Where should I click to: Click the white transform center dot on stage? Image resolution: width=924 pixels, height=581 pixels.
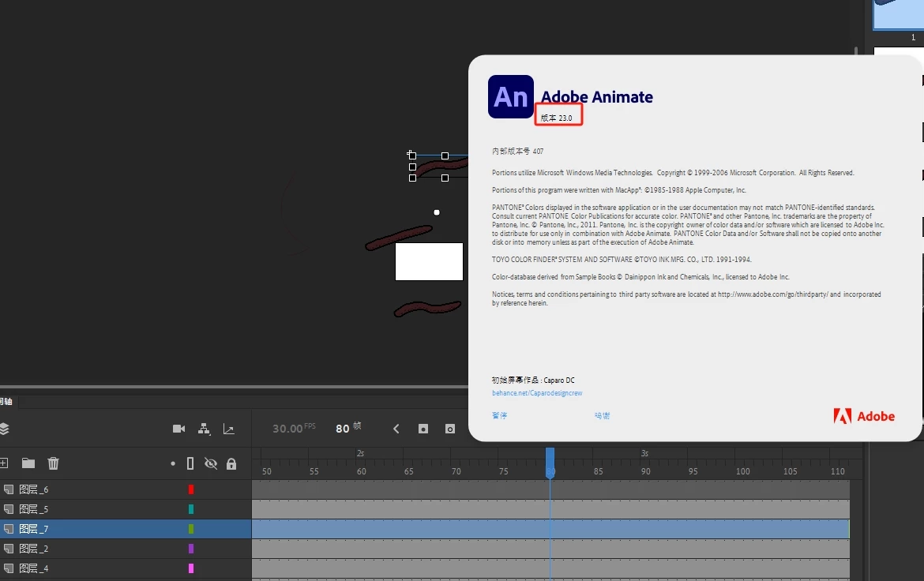pos(437,212)
